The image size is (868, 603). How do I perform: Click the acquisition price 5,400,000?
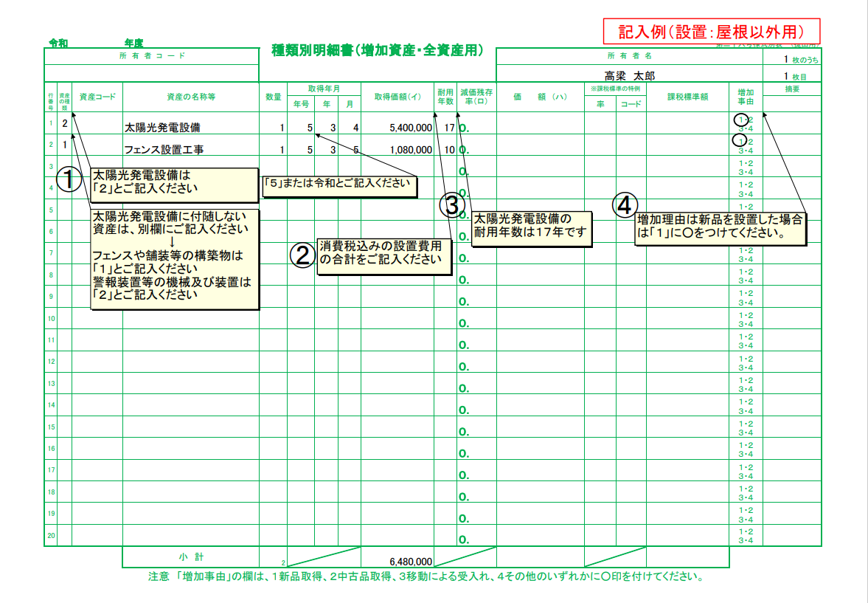coord(411,128)
